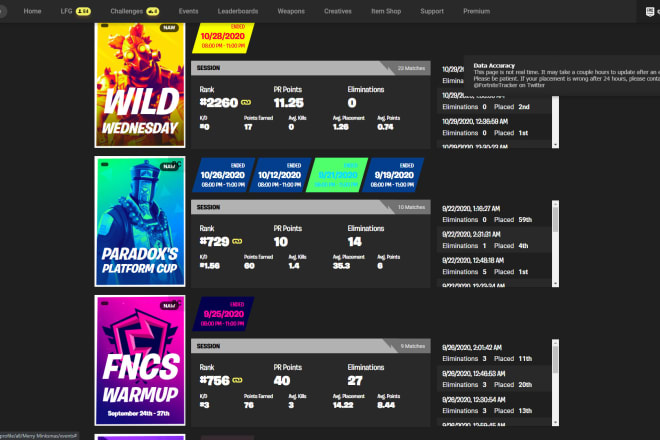
Task: Select the 9/25/2020 FNCS Warmup session tab
Action: 223,314
